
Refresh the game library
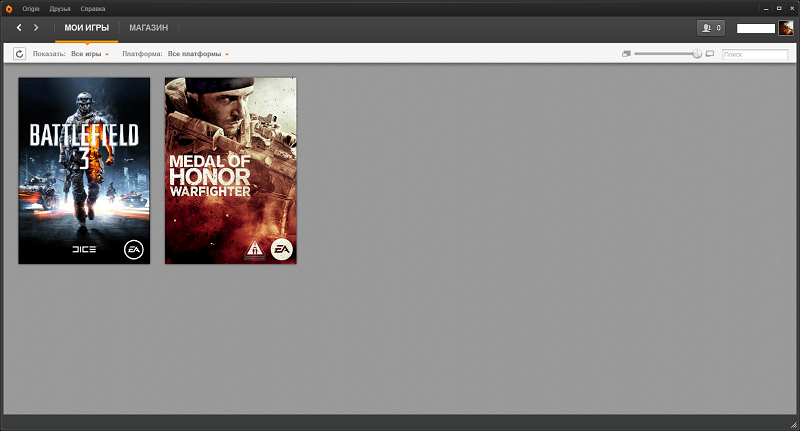19,54
